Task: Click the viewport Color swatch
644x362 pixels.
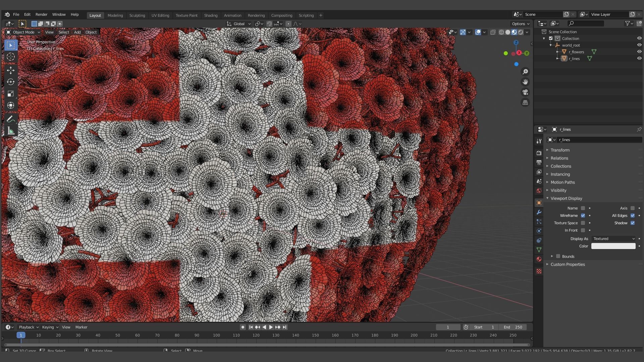Action: coord(613,246)
